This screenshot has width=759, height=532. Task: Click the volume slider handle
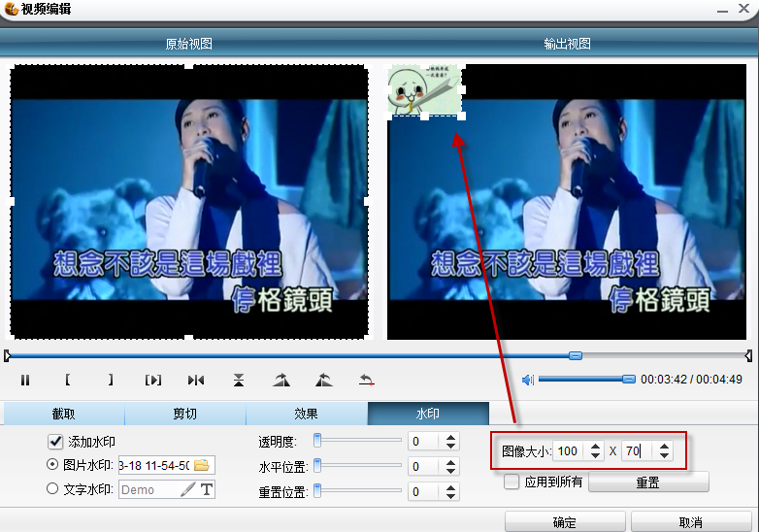pyautogui.click(x=628, y=379)
